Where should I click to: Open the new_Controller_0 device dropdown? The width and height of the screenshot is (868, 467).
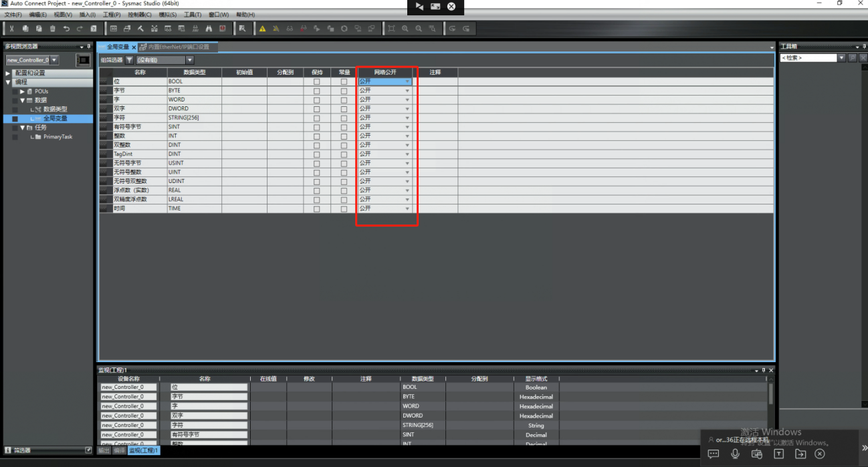pyautogui.click(x=54, y=60)
